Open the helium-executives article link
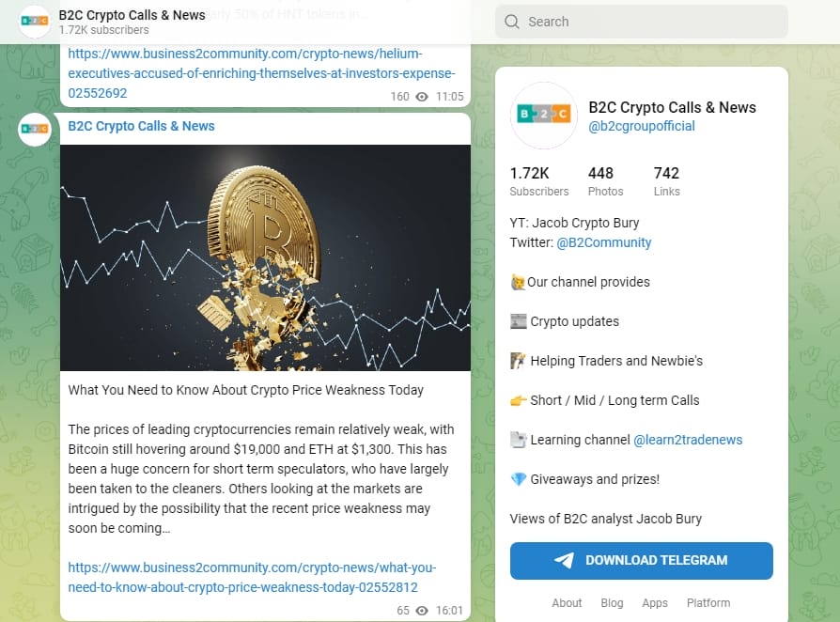The width and height of the screenshot is (840, 622). (x=261, y=72)
